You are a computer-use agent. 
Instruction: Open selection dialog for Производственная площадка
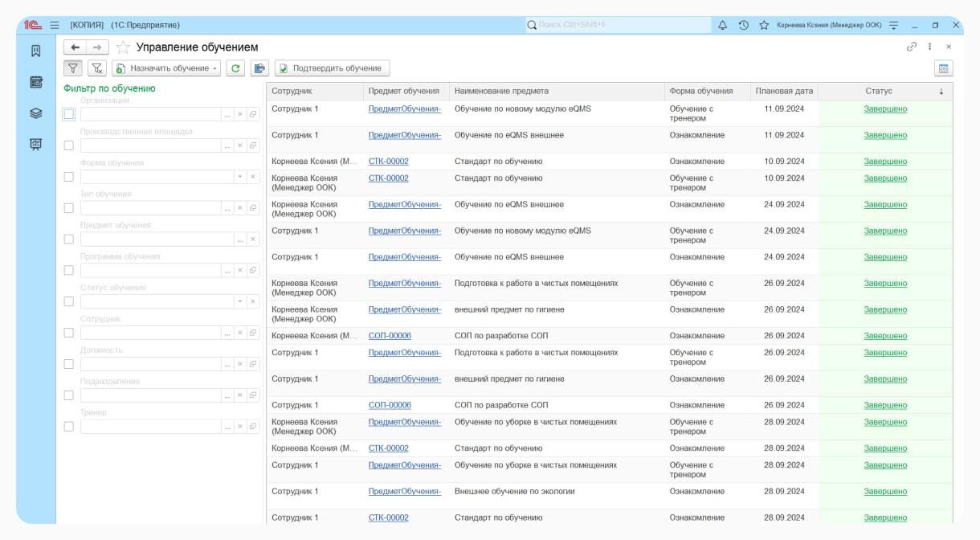(227, 145)
